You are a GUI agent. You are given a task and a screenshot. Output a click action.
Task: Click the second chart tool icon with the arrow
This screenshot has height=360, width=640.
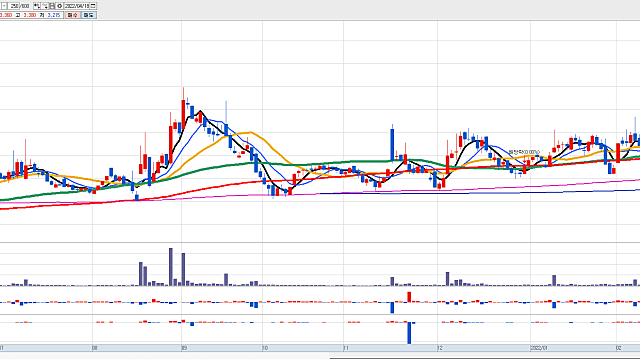(45, 6)
